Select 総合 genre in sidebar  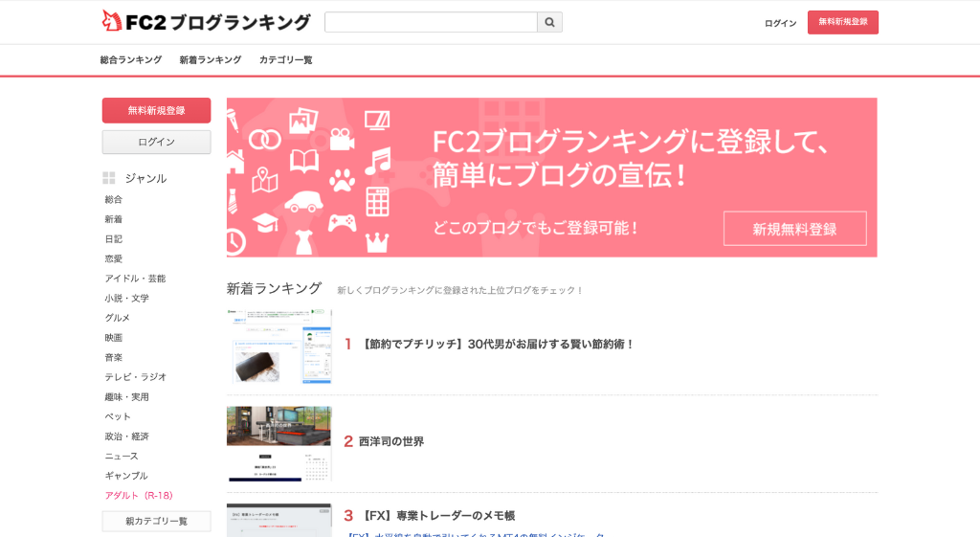[x=114, y=199]
